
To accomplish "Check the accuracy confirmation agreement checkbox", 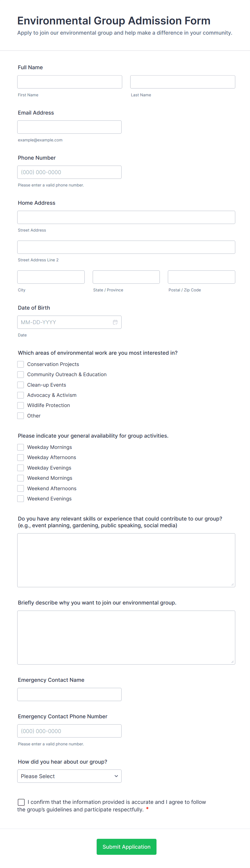I will [x=21, y=802].
